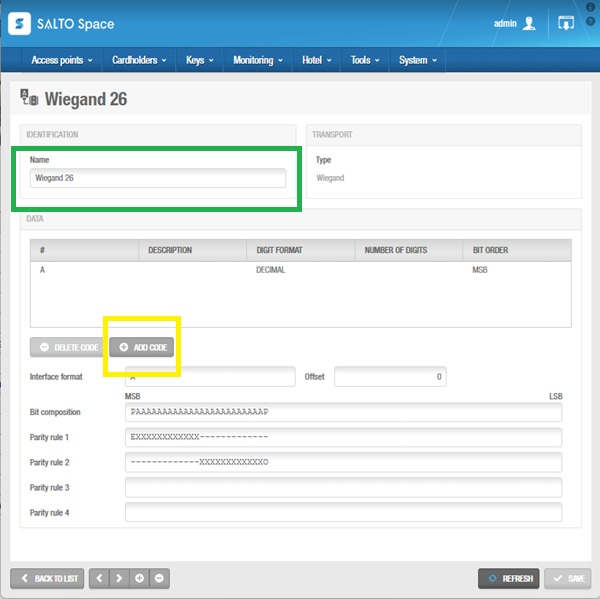Image resolution: width=600 pixels, height=599 pixels.
Task: Click the NUMBER OF DIGITS column header
Action: pos(409,250)
